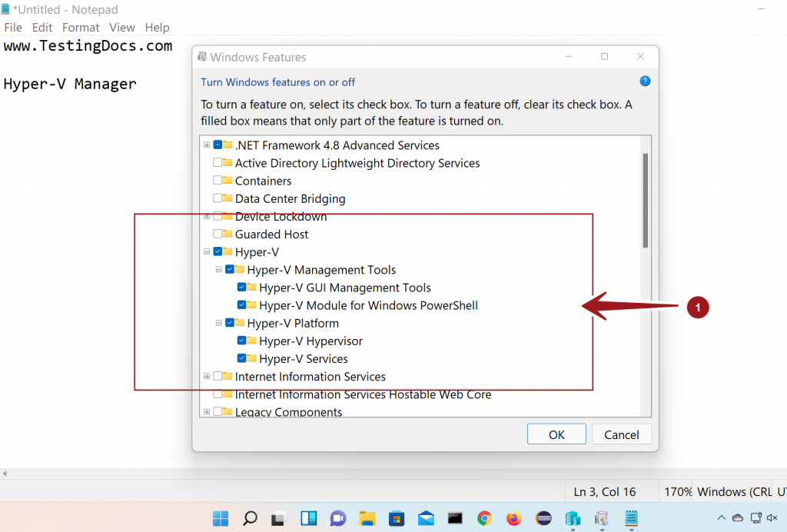Collapse the Hyper-V Management Tools node

coord(218,269)
